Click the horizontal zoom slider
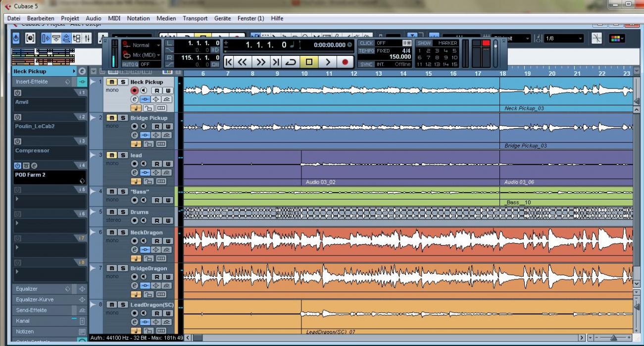This screenshot has width=644, height=346. 614,338
